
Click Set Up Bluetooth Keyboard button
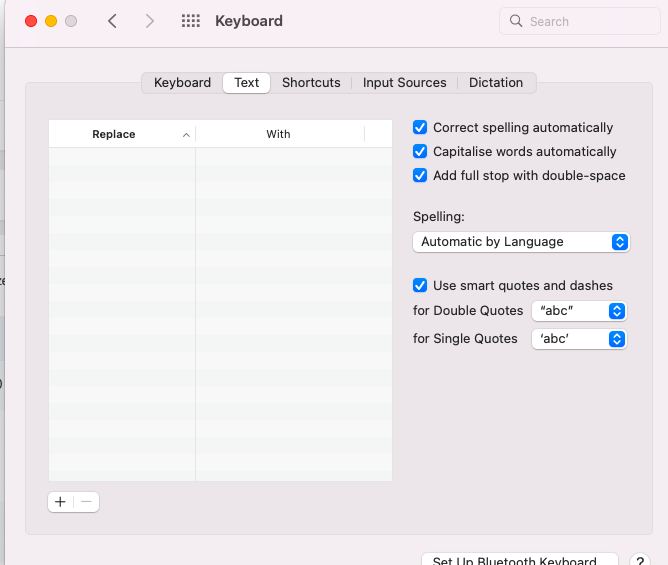(x=520, y=560)
